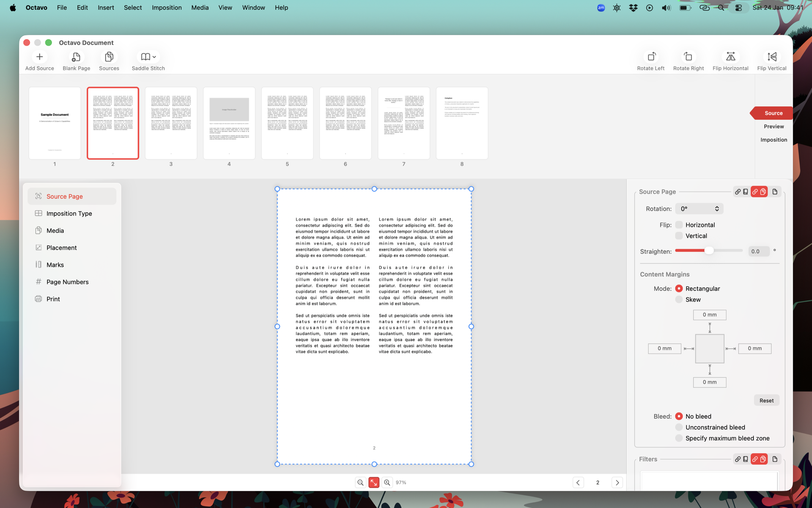
Task: Click the Rotate Left icon
Action: pyautogui.click(x=650, y=57)
